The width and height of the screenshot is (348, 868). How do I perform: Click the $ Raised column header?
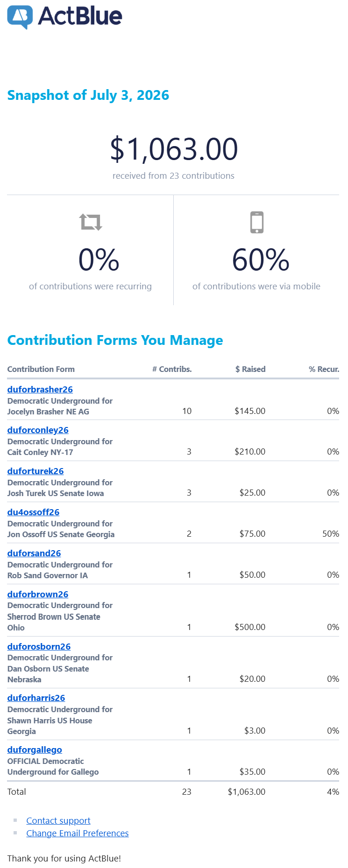(250, 369)
